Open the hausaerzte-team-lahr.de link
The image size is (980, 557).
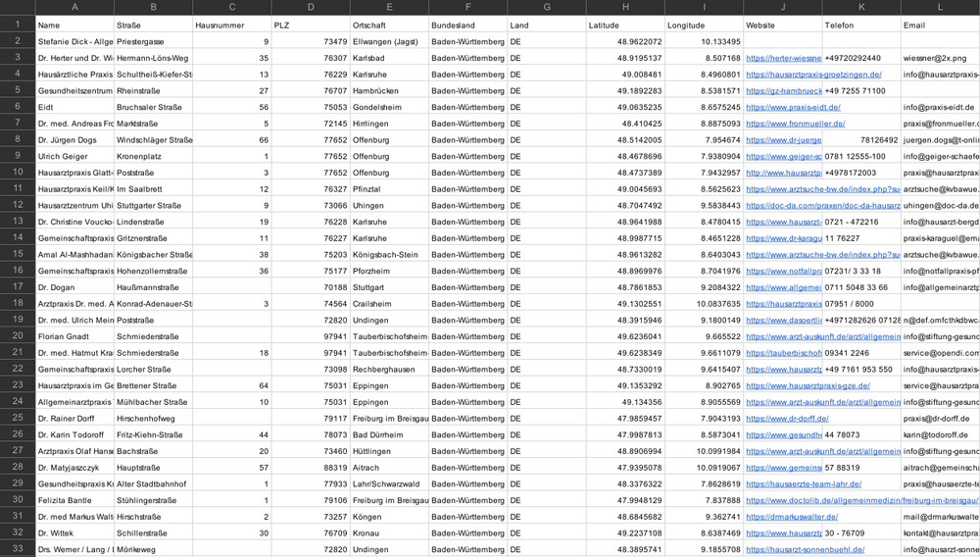(x=804, y=483)
